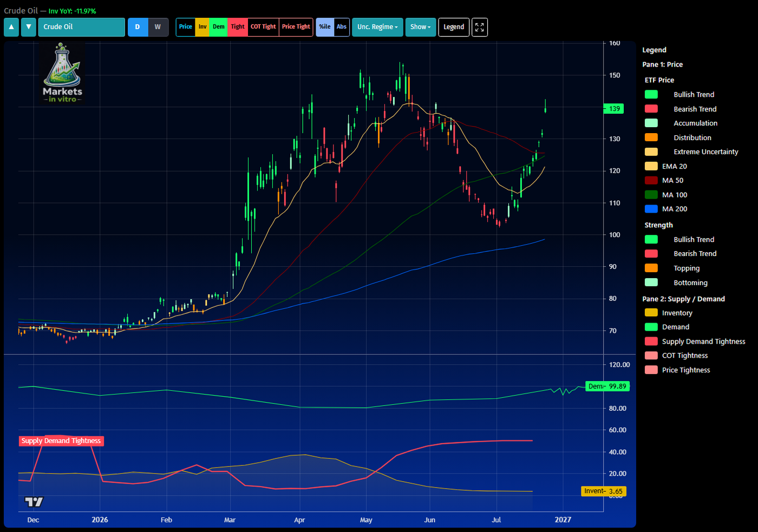Click the 120.00 lower pane axis label

point(619,365)
